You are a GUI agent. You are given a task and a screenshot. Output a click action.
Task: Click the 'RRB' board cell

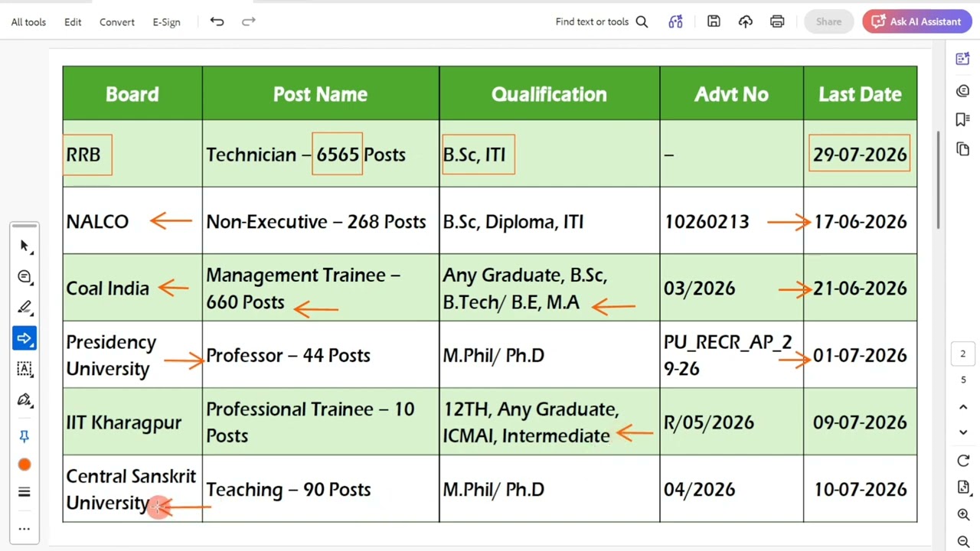click(x=132, y=154)
